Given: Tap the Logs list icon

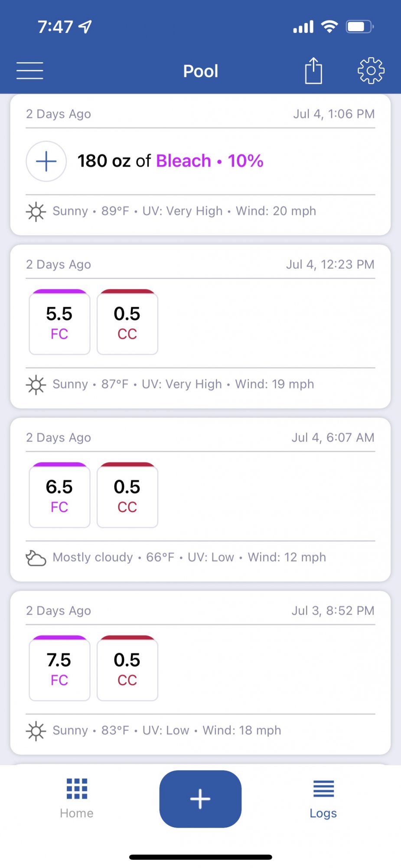Looking at the screenshot, I should (x=323, y=789).
